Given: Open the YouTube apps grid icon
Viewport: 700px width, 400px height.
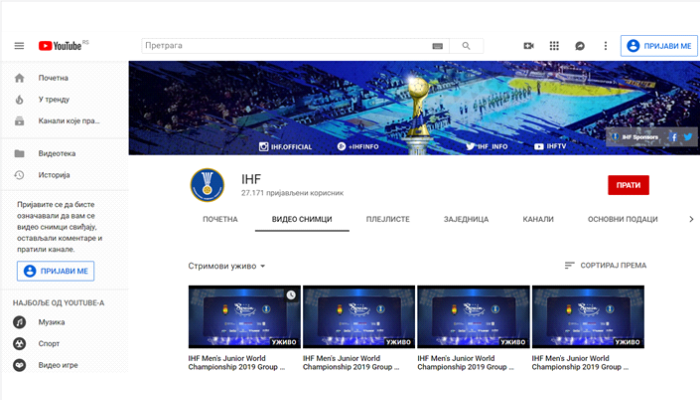Looking at the screenshot, I should (554, 46).
